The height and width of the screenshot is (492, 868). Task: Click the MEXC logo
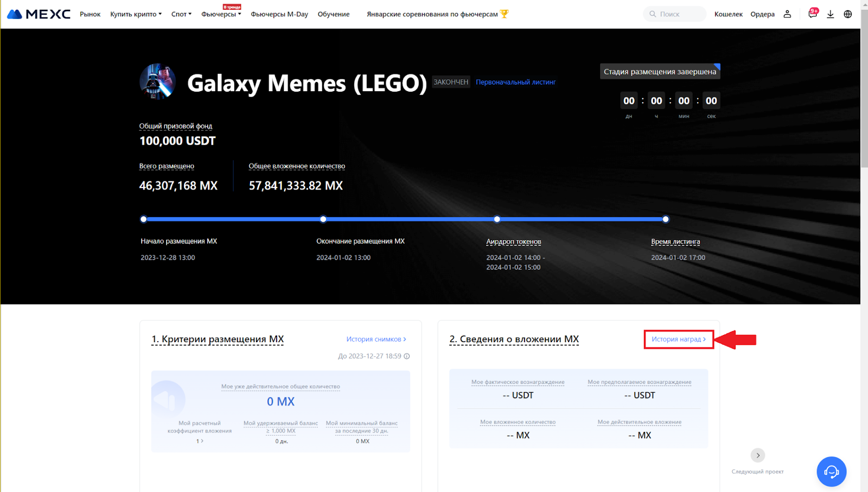click(x=39, y=14)
